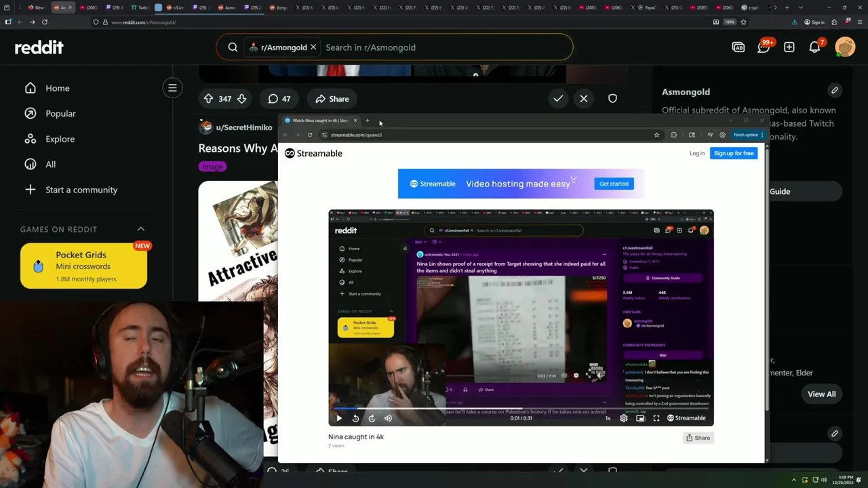
Task: Bookmark reddit page with star icon
Action: [744, 22]
